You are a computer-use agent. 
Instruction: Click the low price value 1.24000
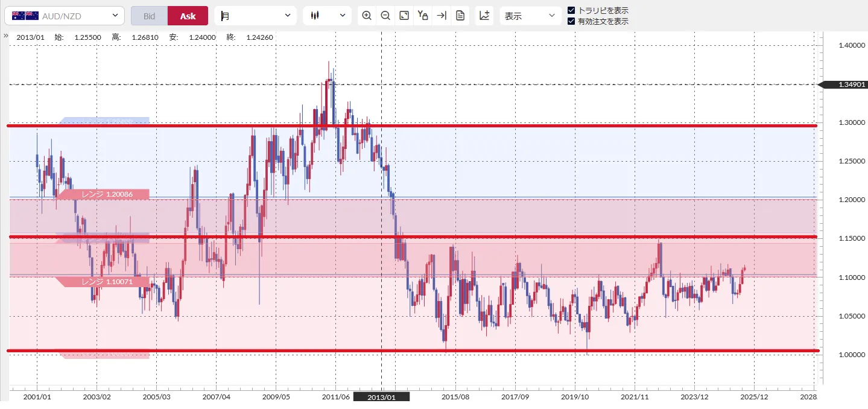(203, 37)
